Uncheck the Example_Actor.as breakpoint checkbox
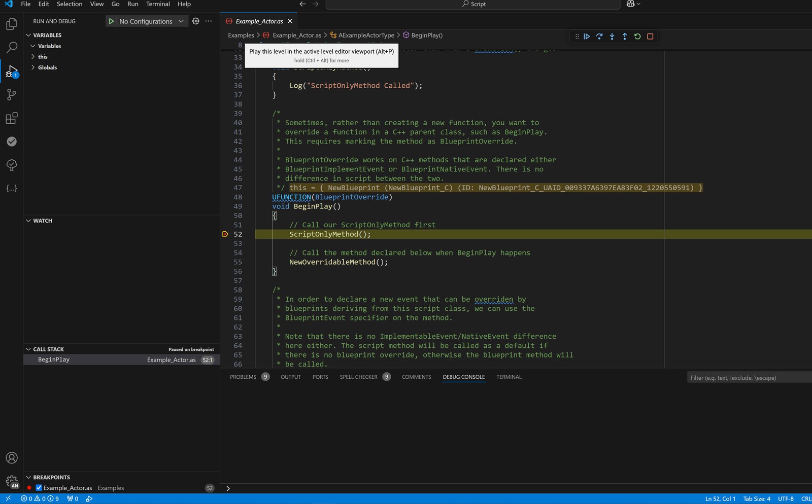 click(x=39, y=488)
